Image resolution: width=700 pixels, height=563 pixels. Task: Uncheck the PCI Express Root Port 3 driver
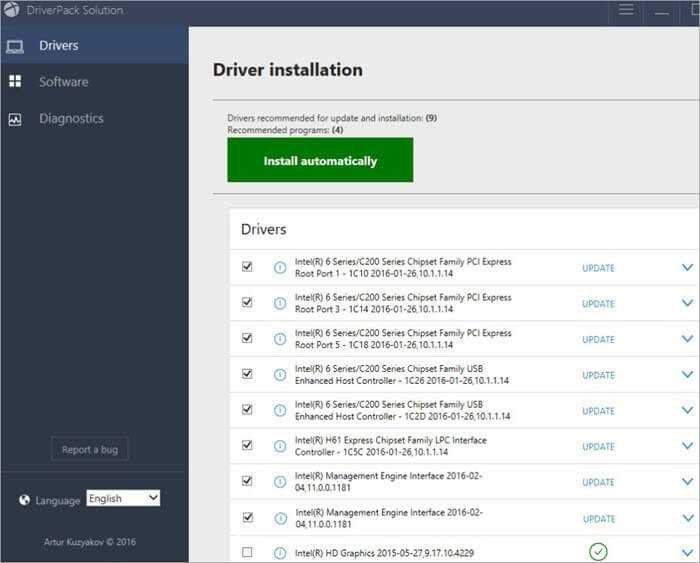pos(247,302)
